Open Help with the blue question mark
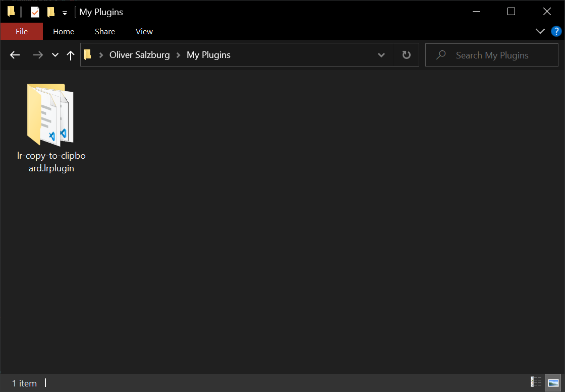This screenshot has width=565, height=392. 556,31
